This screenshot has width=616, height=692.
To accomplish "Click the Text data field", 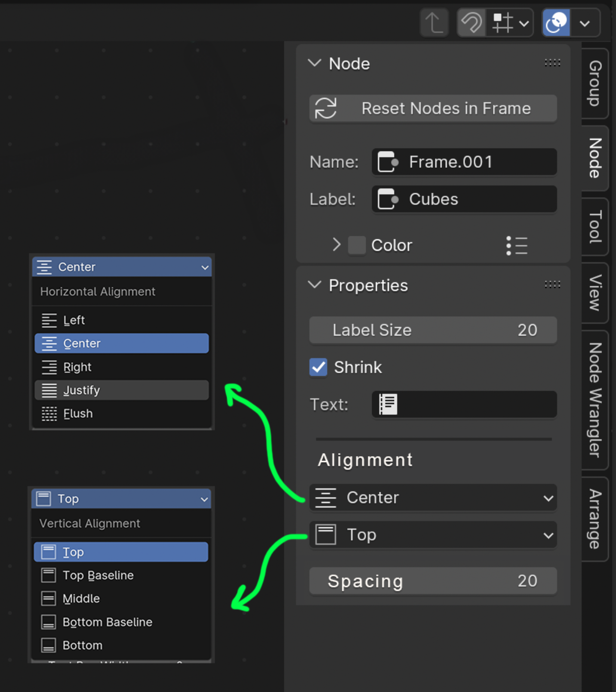I will pos(464,405).
